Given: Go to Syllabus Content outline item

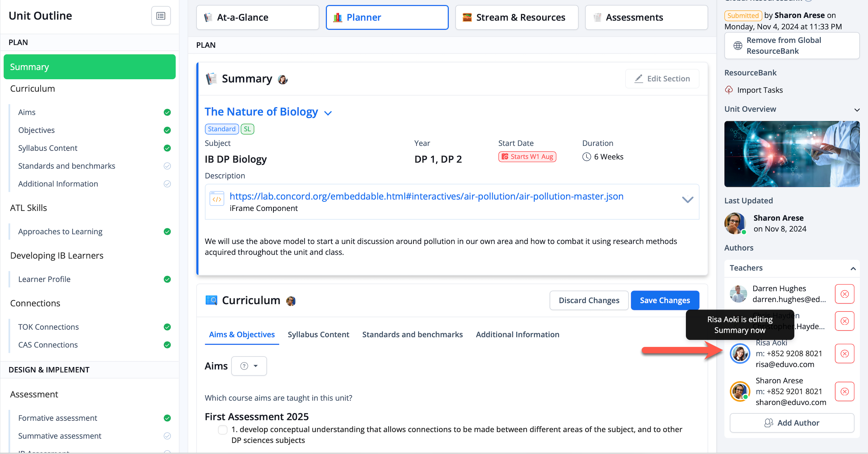Looking at the screenshot, I should click(x=47, y=148).
